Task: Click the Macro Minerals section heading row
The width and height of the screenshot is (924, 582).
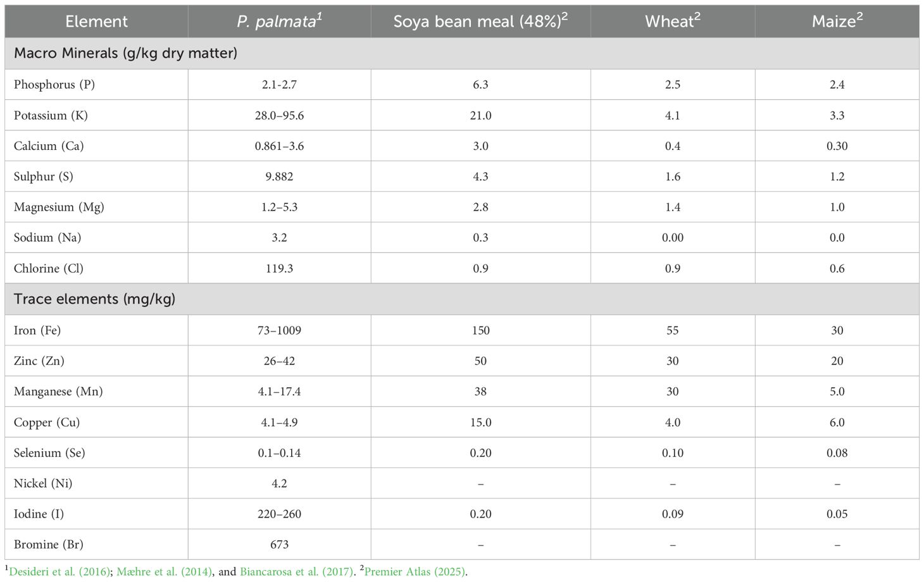Action: click(125, 53)
